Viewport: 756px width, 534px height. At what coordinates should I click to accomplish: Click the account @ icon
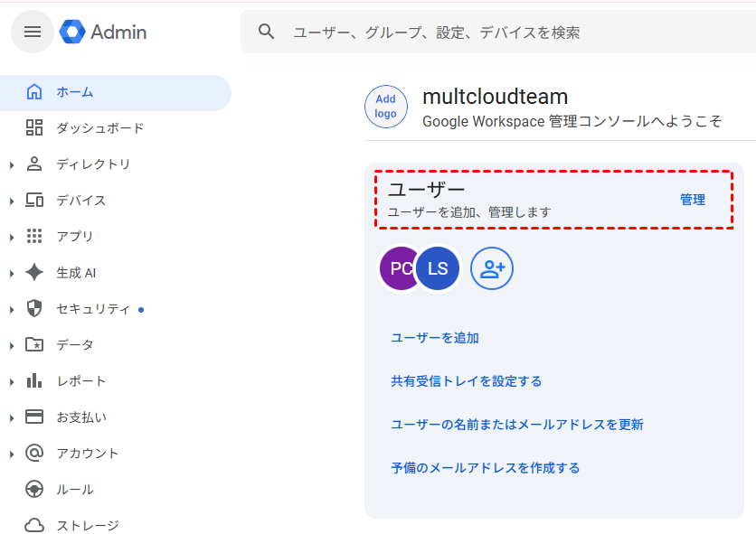[34, 453]
